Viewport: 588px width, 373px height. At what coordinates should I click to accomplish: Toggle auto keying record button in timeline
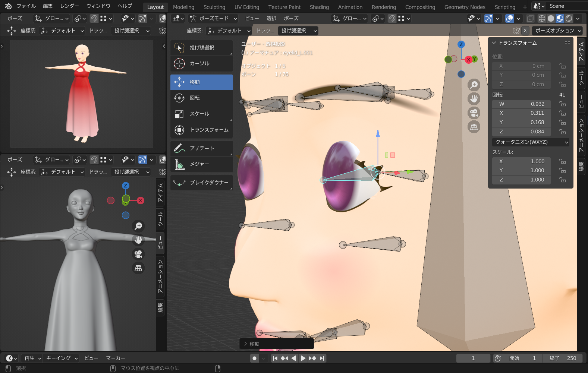255,358
